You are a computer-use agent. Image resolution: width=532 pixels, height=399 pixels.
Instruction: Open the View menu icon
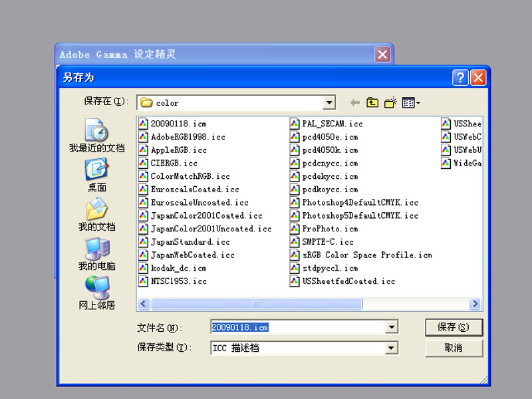(x=410, y=102)
